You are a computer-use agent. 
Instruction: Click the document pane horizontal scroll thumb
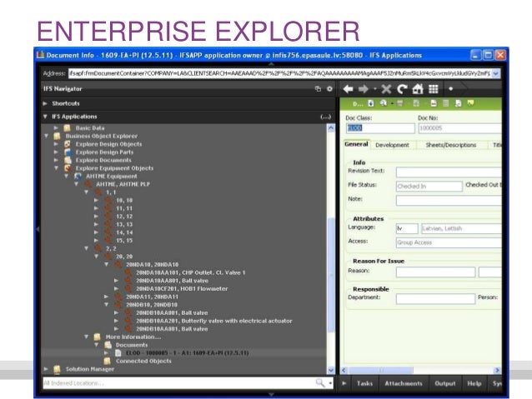point(381,370)
